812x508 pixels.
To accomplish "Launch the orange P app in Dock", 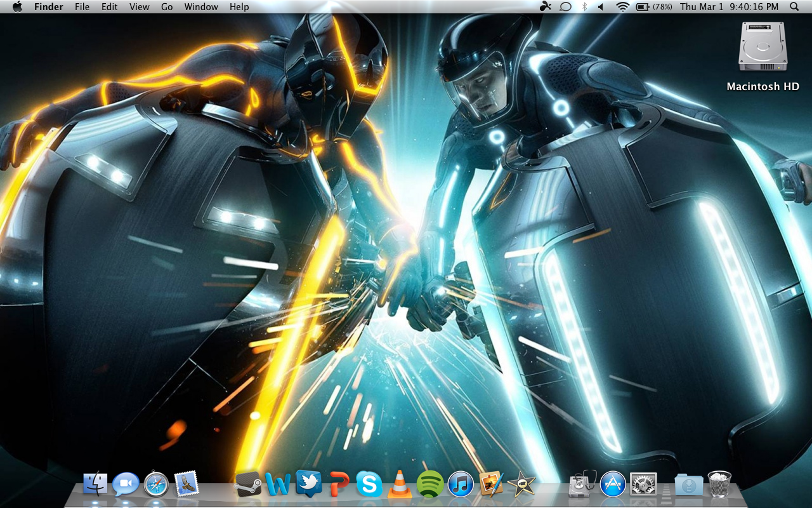I will pos(339,485).
